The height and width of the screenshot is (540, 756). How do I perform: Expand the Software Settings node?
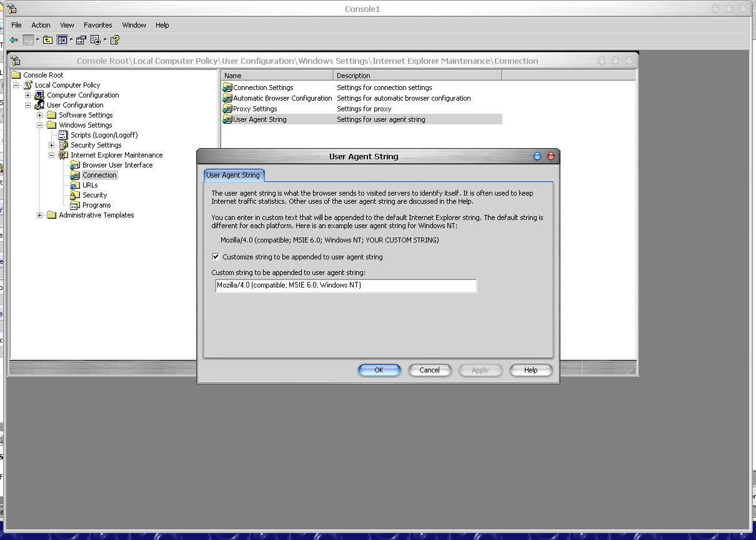coord(40,115)
